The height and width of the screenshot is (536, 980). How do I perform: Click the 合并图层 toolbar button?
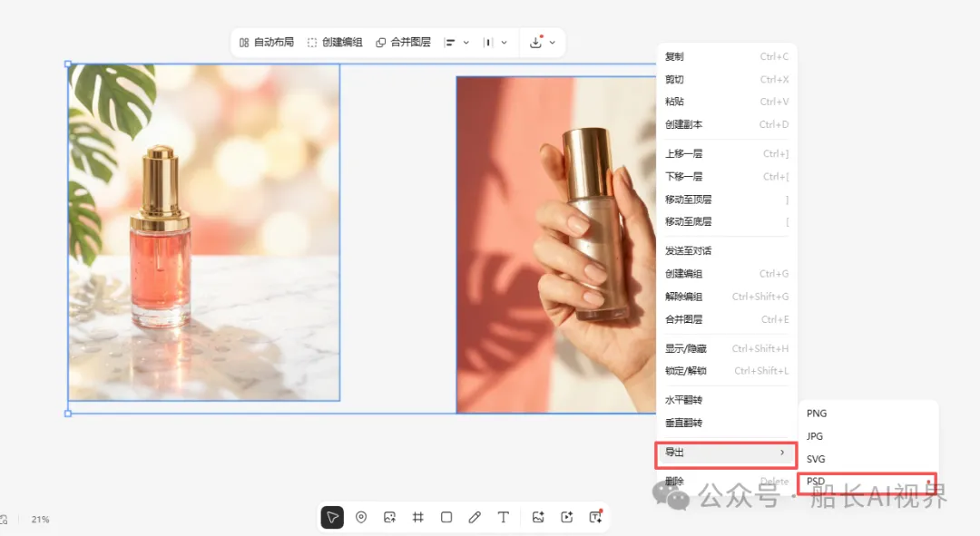[403, 43]
